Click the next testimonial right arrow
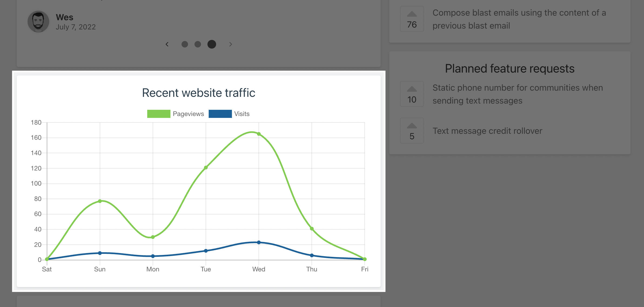 click(230, 44)
